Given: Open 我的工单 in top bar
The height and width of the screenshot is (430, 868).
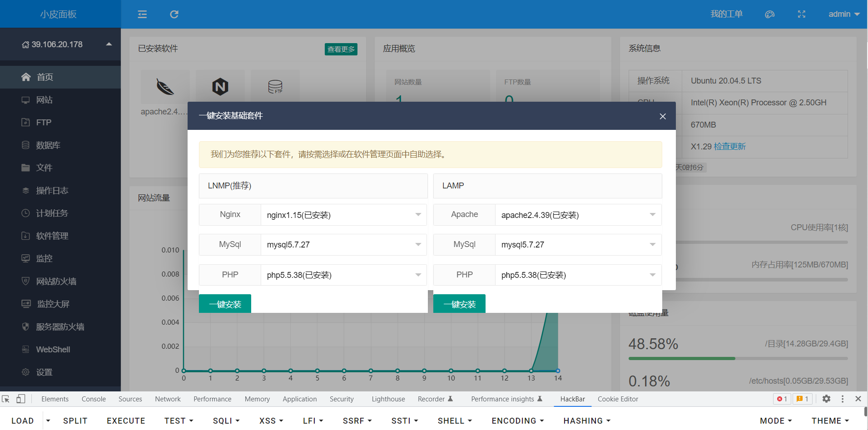Looking at the screenshot, I should [x=726, y=14].
